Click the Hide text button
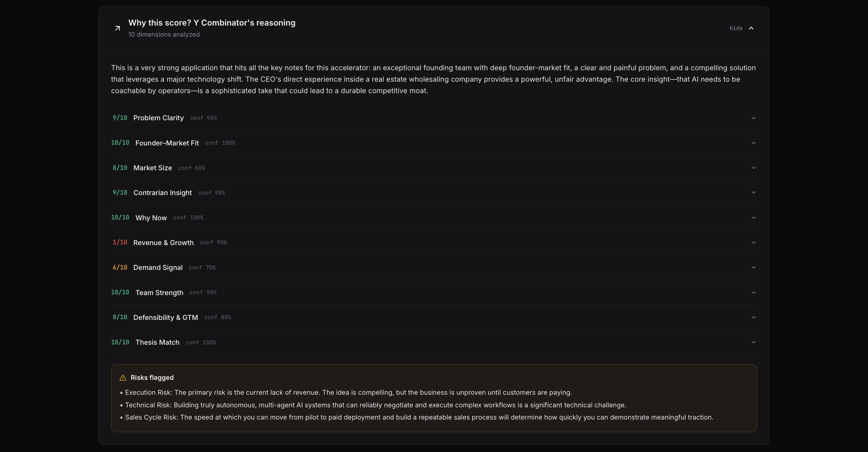The height and width of the screenshot is (452, 868). tap(736, 28)
